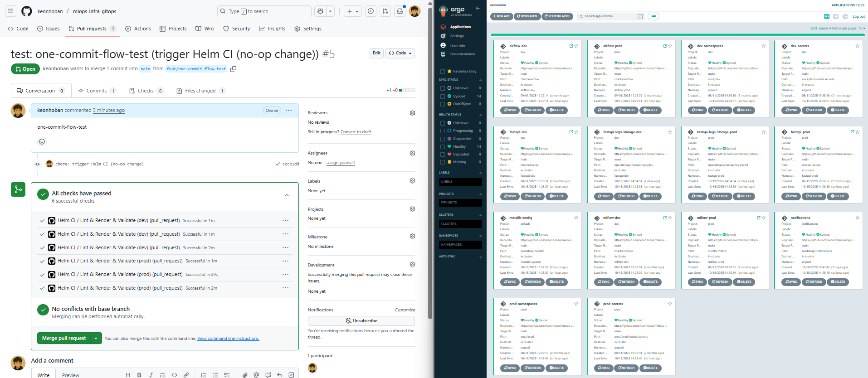Copy the feat/one-commit-flow-test branch name icon
868x378 pixels.
tap(234, 69)
